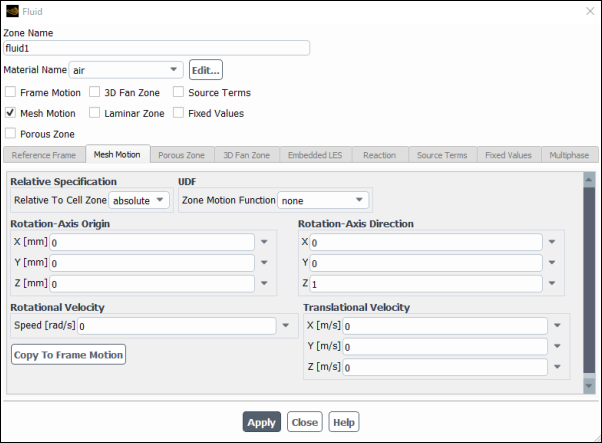Expand Rotation-Axis Origin Y options arrow
This screenshot has height=443, width=602.
(264, 263)
